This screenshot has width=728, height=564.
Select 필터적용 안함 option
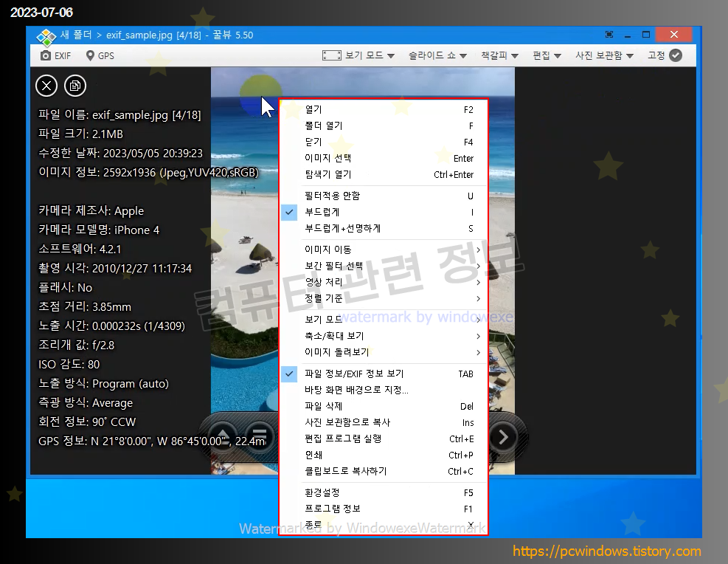(384, 196)
